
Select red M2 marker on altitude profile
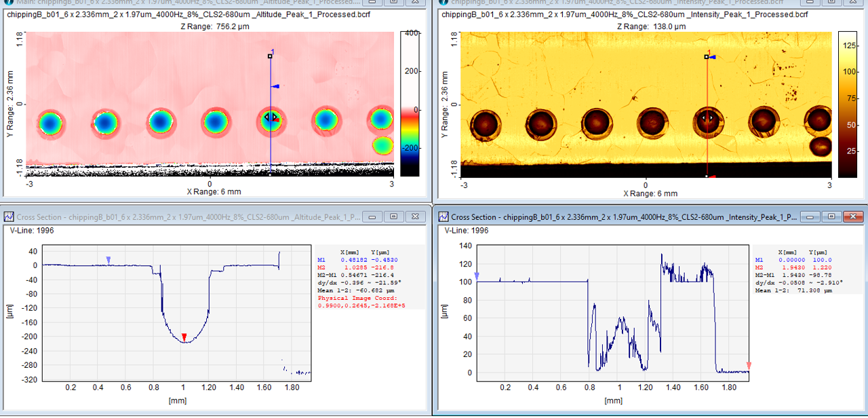[x=184, y=337]
